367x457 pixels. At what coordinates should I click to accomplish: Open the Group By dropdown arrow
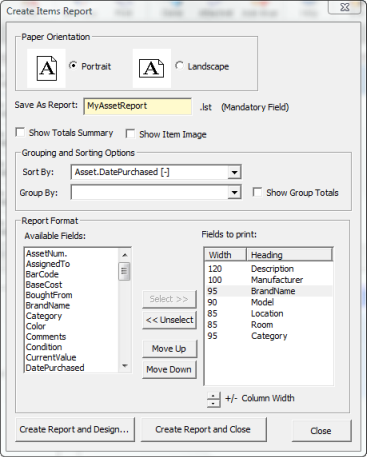coord(234,193)
